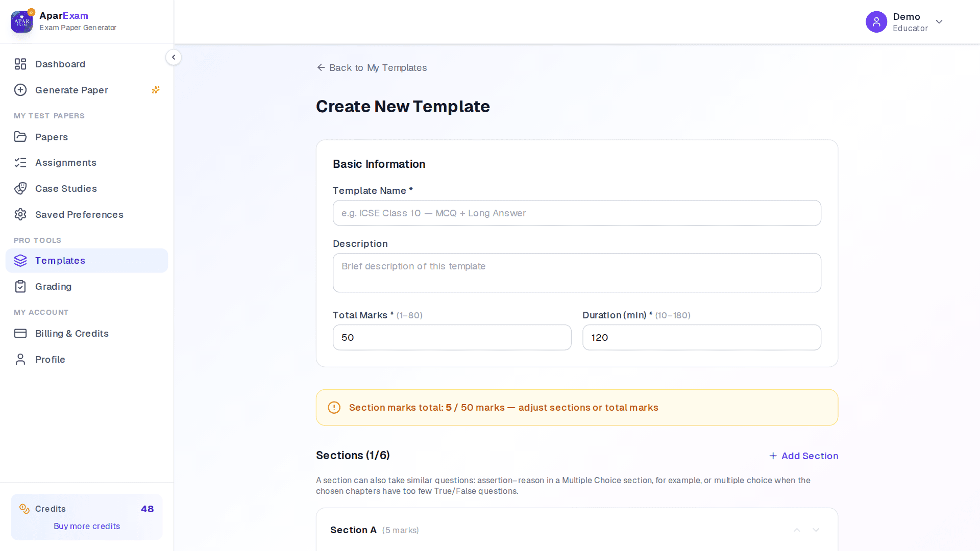The height and width of the screenshot is (551, 980).
Task: Click the Assignments checklist icon
Action: pyautogui.click(x=20, y=162)
